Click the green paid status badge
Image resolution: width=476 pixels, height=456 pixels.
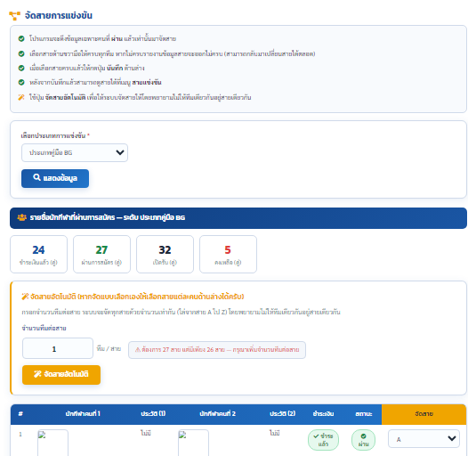(323, 440)
